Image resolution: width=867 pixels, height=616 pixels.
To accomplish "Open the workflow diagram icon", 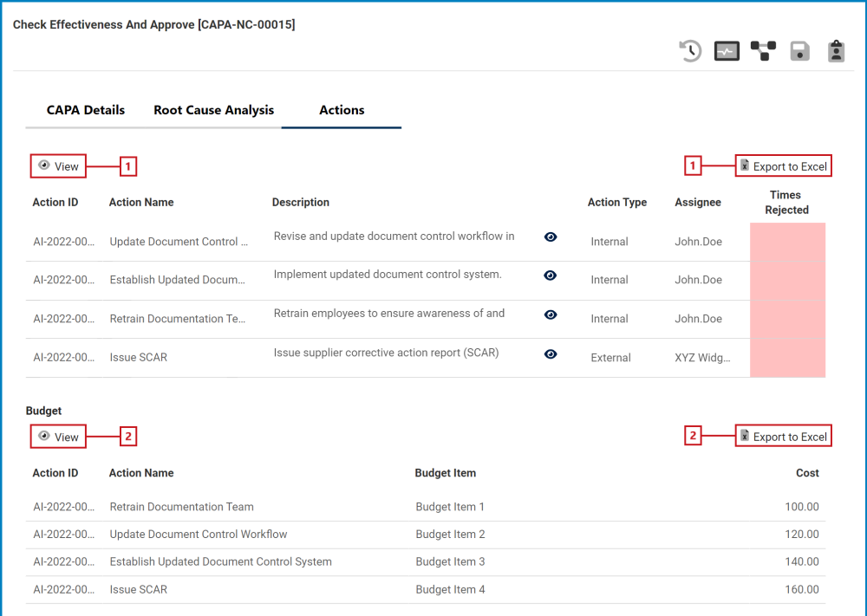I will click(763, 51).
